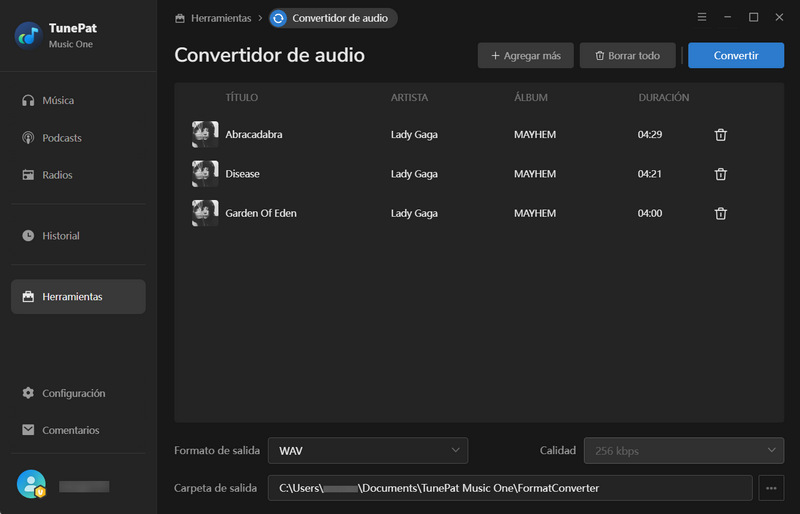Screen dimensions: 800x514
Task: Click the toolbox icon in the breadcrumb
Action: (x=180, y=18)
